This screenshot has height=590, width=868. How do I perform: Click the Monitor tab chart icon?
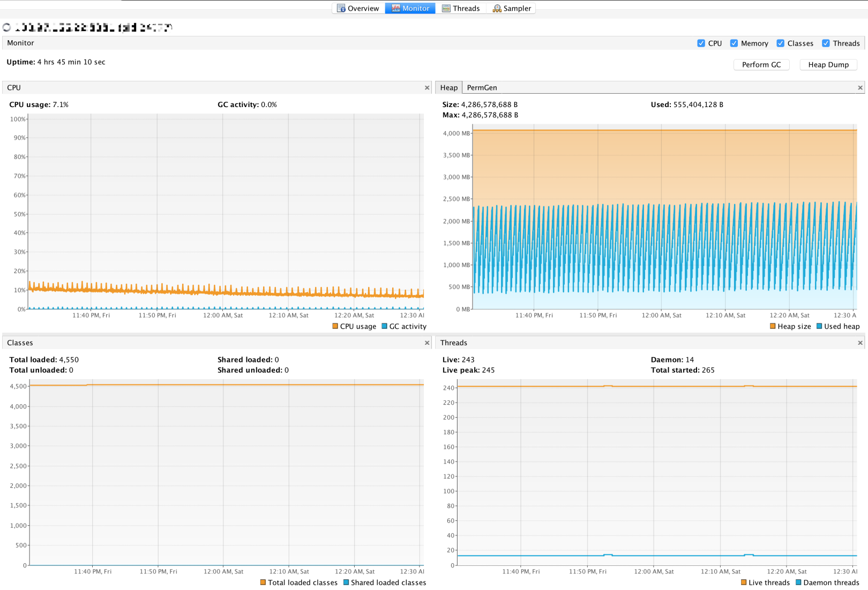(396, 9)
